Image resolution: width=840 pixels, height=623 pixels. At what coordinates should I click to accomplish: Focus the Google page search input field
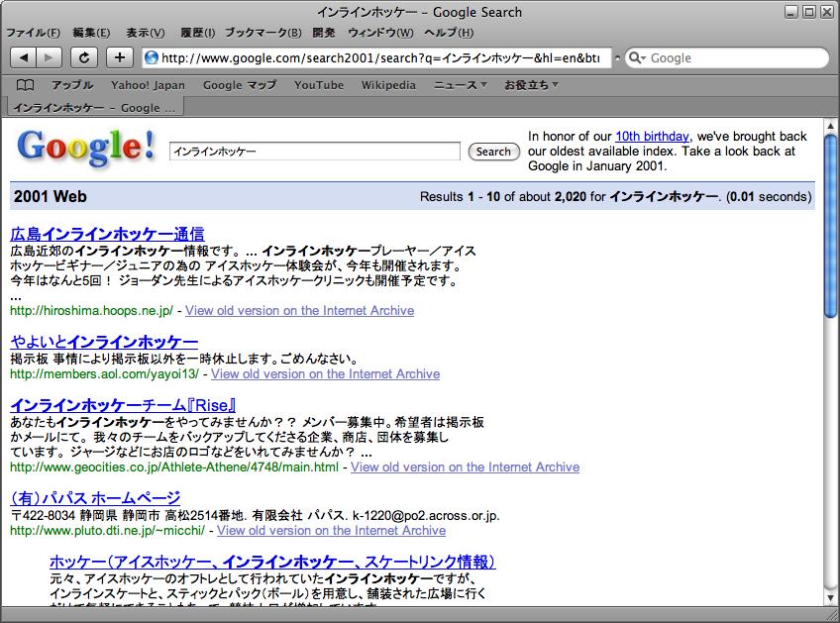pos(315,152)
